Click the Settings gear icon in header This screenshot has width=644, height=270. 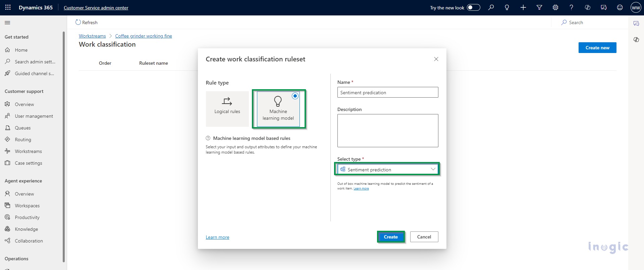[x=555, y=7]
